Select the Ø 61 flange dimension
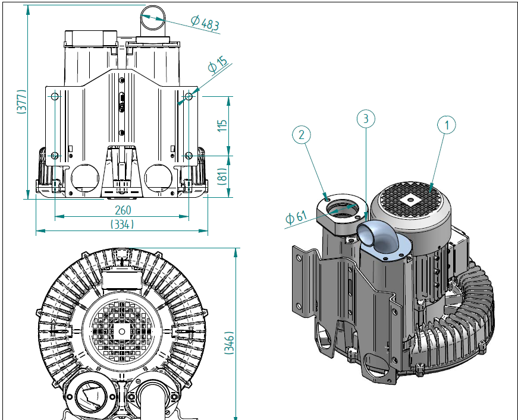This screenshot has height=420, width=518. tap(296, 217)
